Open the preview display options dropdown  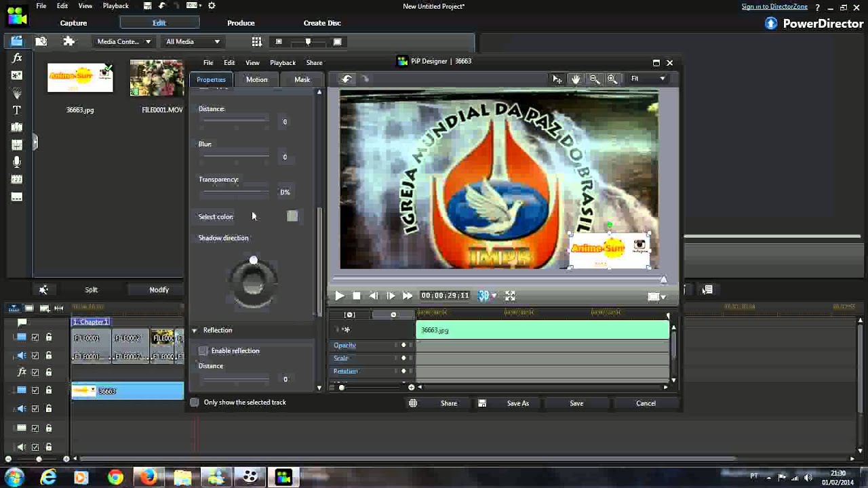(x=657, y=296)
